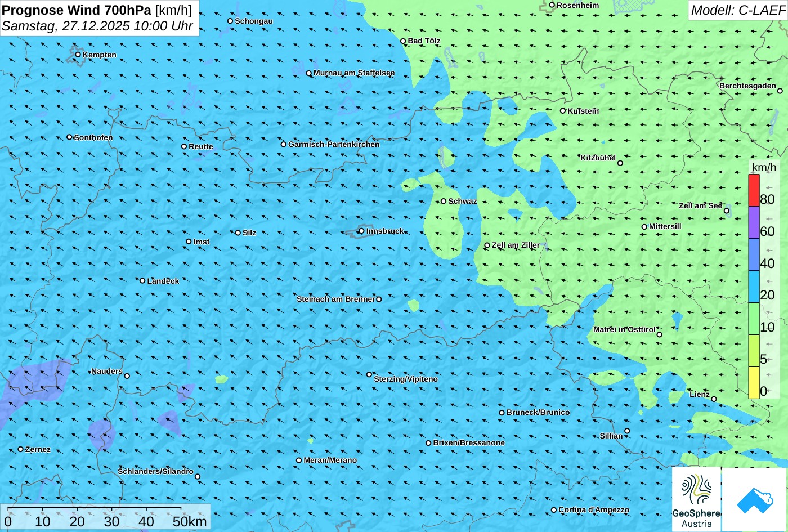Select the Zernez location marker
Viewport: 788px width, 532px height.
[x=21, y=449]
